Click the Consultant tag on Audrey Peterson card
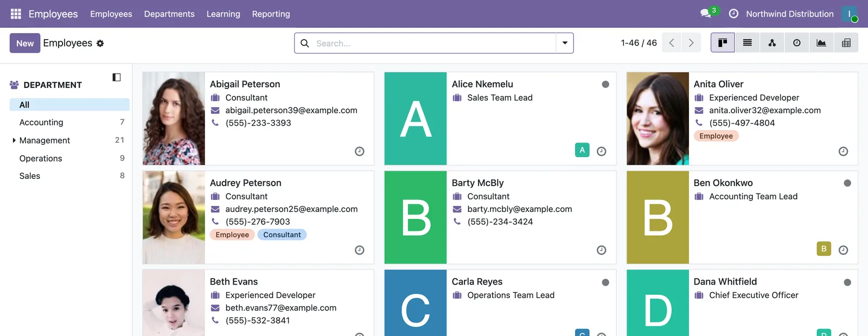The height and width of the screenshot is (336, 868). pos(282,235)
